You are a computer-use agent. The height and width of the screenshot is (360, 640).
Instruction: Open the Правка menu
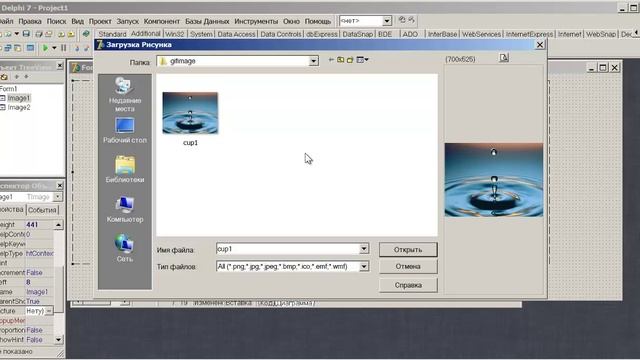point(30,21)
